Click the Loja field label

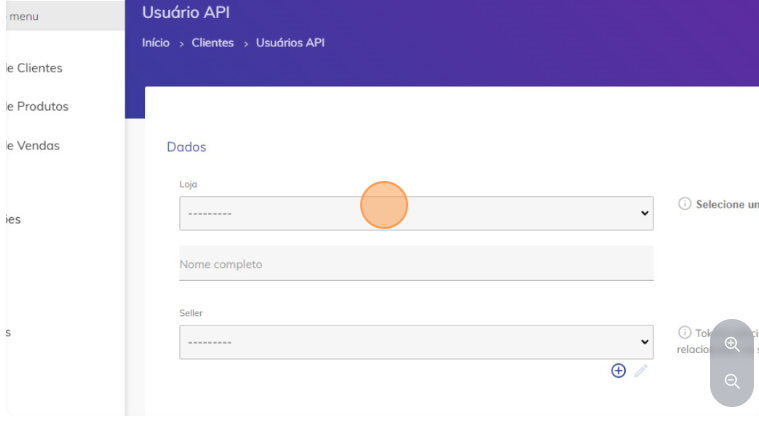click(188, 184)
